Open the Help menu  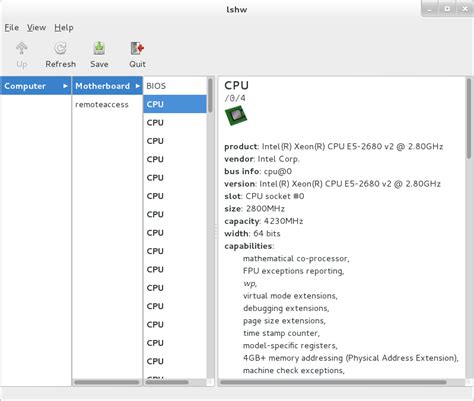pyautogui.click(x=64, y=28)
